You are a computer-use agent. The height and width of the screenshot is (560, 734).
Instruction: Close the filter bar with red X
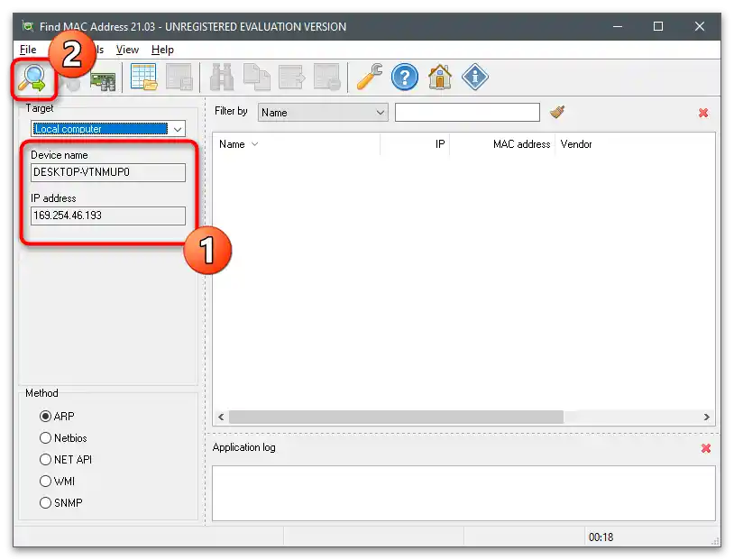tap(703, 113)
